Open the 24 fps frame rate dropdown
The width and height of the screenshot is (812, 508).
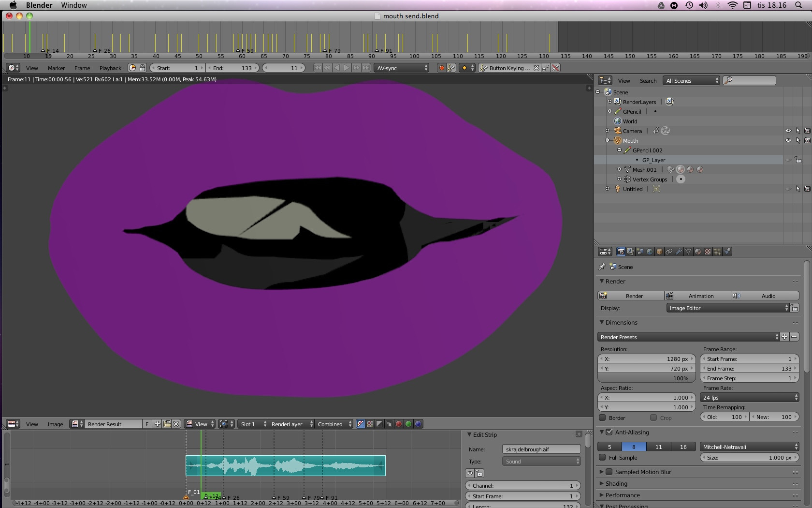749,398
